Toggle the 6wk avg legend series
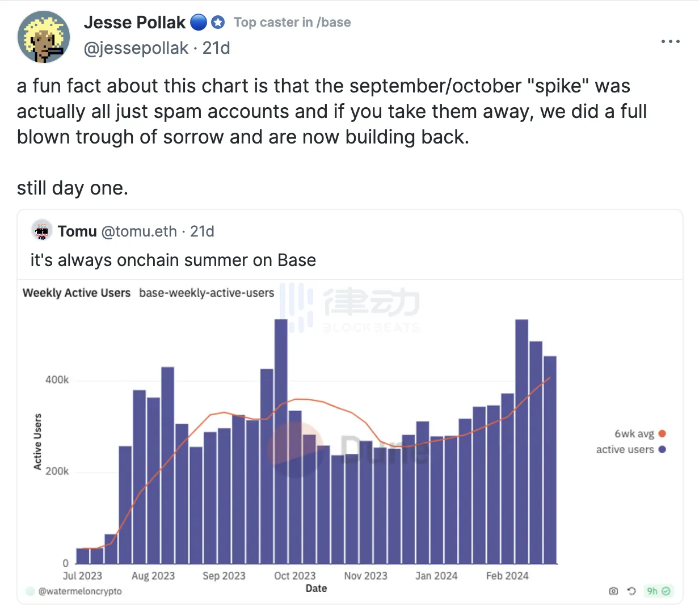 click(634, 434)
